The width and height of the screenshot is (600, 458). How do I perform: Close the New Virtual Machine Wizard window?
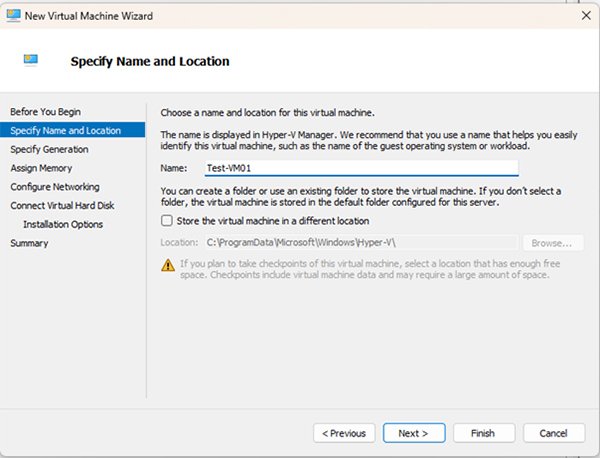pyautogui.click(x=585, y=14)
